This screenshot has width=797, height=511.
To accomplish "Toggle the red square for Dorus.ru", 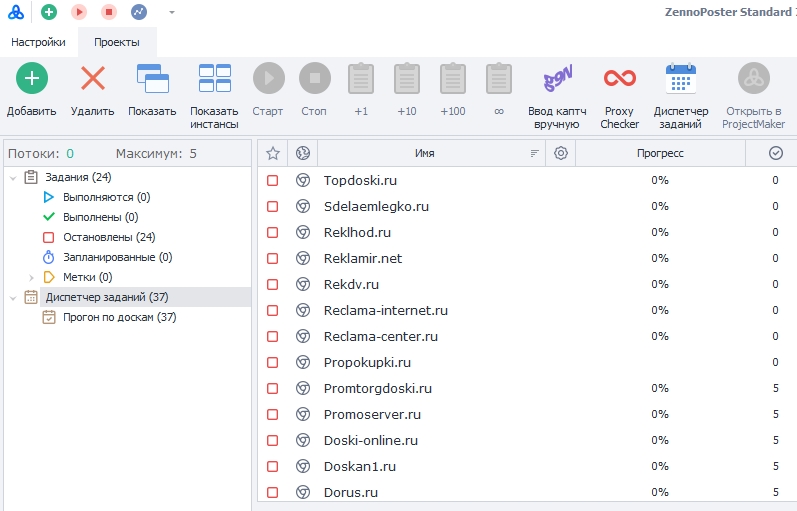I will click(x=273, y=492).
